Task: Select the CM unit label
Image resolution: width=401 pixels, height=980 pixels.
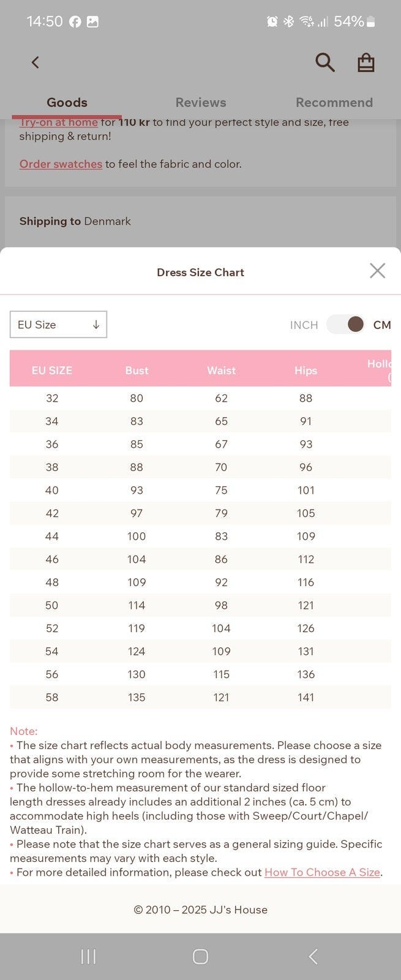Action: tap(382, 325)
